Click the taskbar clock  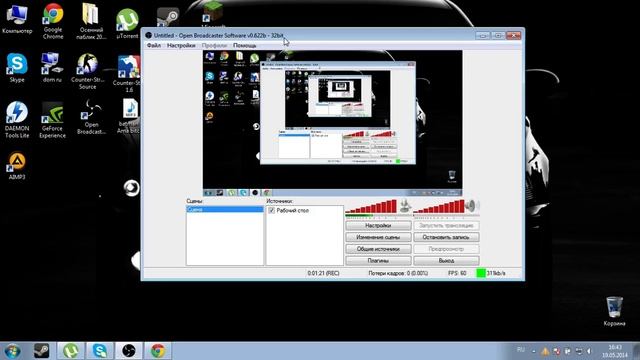point(614,351)
